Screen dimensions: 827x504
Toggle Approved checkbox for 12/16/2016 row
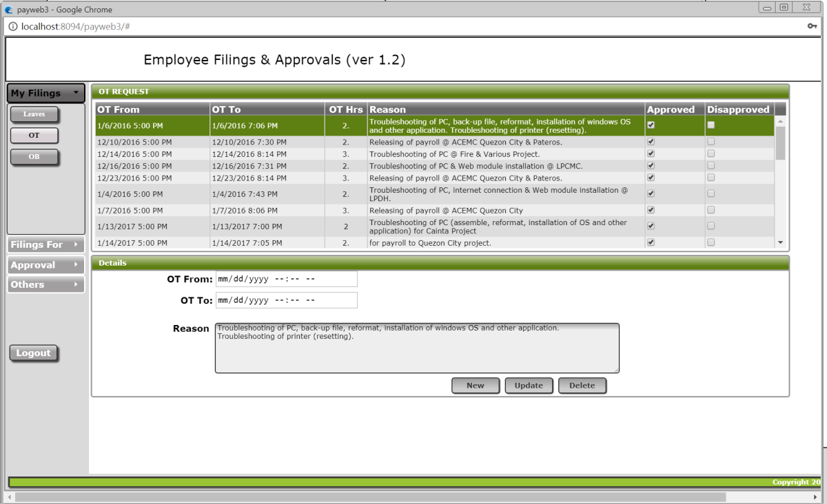point(651,166)
